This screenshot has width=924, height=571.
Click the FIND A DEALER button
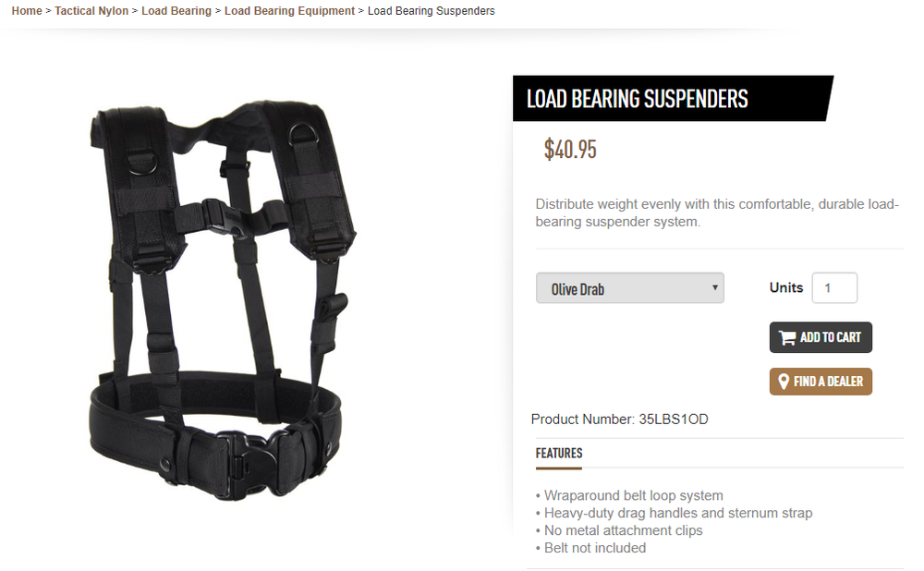(x=821, y=382)
